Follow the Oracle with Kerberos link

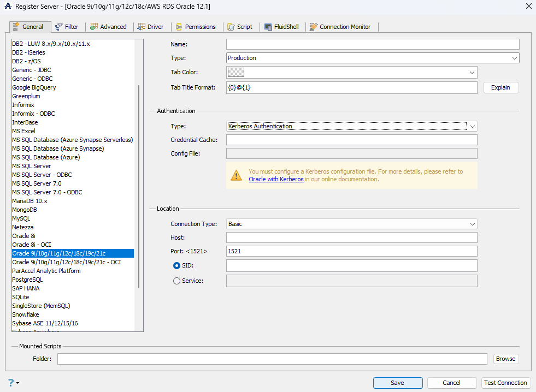pos(276,179)
